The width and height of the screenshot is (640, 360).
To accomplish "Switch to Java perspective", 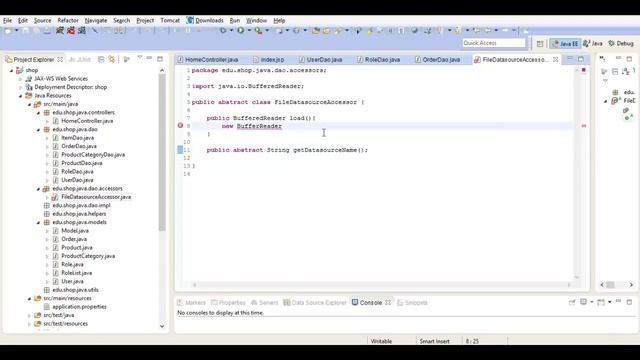I will click(593, 43).
